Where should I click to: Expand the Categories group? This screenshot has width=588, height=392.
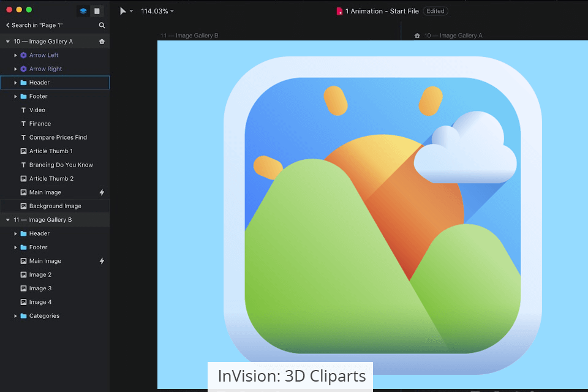click(15, 316)
